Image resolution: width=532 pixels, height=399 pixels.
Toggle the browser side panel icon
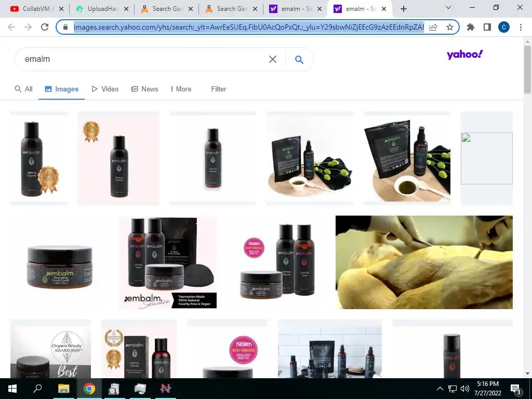[x=487, y=27]
